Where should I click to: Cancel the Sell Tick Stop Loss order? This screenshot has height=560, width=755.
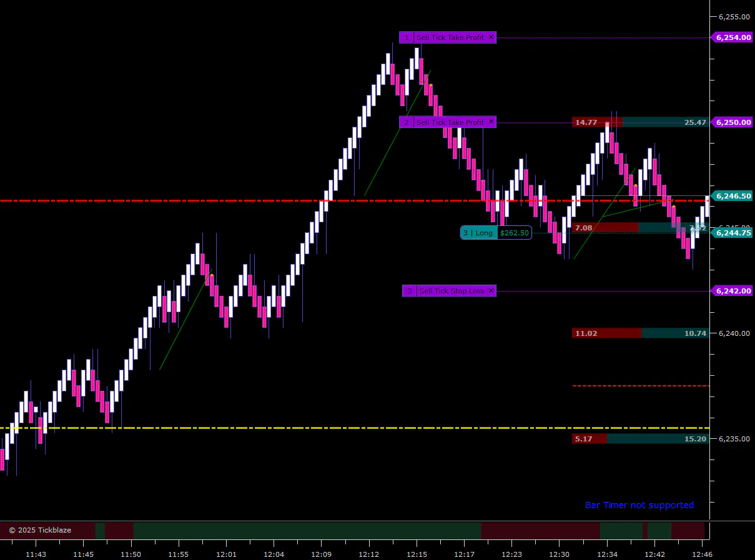pyautogui.click(x=491, y=291)
